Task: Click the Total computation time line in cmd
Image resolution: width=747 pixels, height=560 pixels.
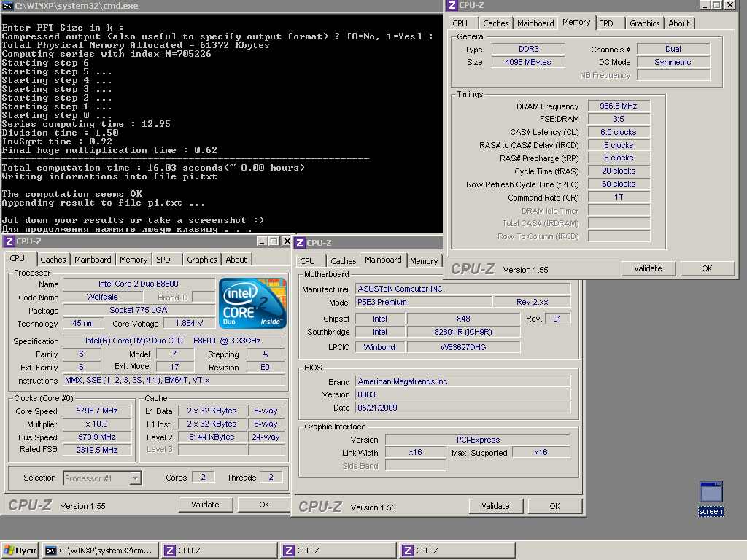Action: (153, 168)
